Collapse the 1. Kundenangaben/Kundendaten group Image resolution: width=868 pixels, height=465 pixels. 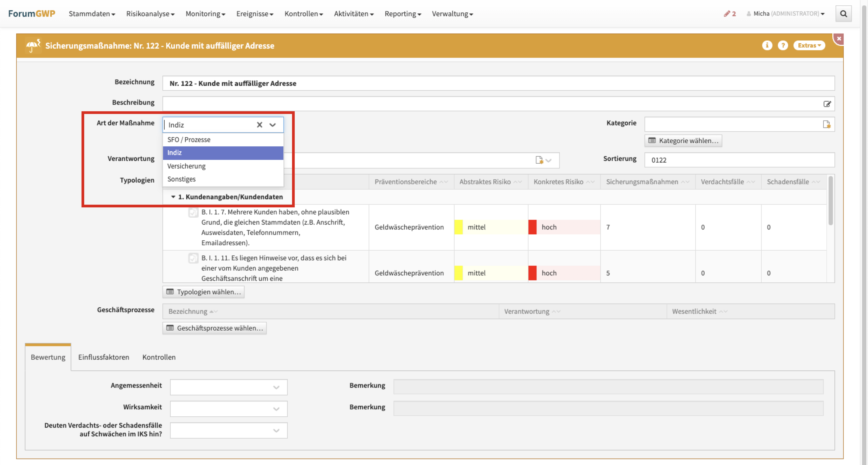click(173, 197)
